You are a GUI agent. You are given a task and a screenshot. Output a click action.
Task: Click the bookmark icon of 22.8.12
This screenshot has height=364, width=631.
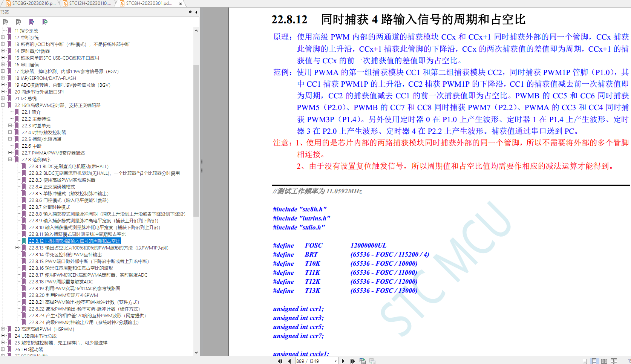point(23,241)
